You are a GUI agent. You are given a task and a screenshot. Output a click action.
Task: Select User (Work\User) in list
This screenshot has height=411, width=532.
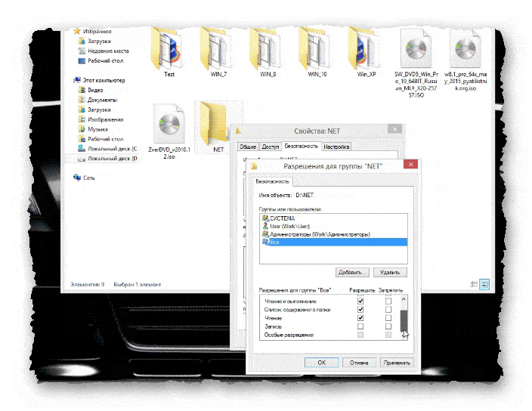(x=334, y=226)
